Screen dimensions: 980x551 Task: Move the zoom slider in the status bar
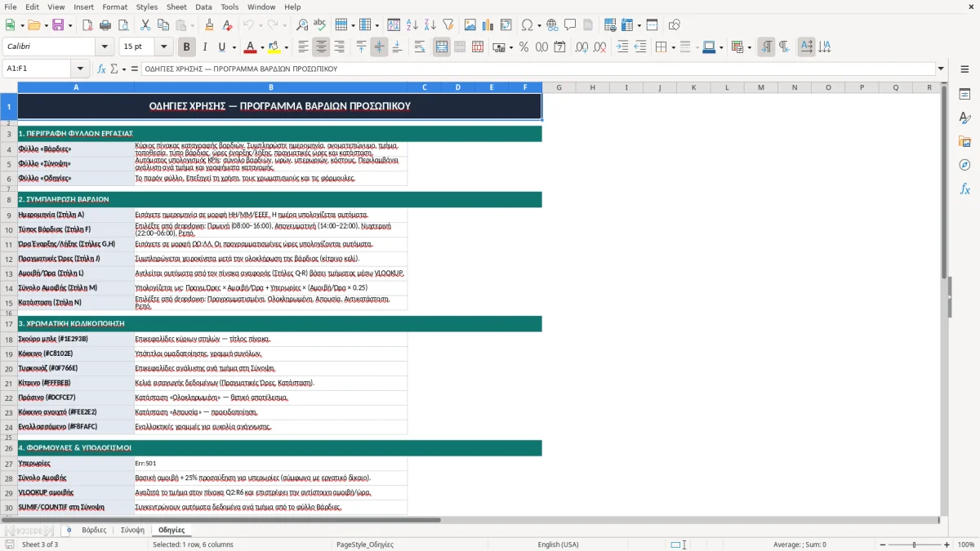[x=914, y=544]
